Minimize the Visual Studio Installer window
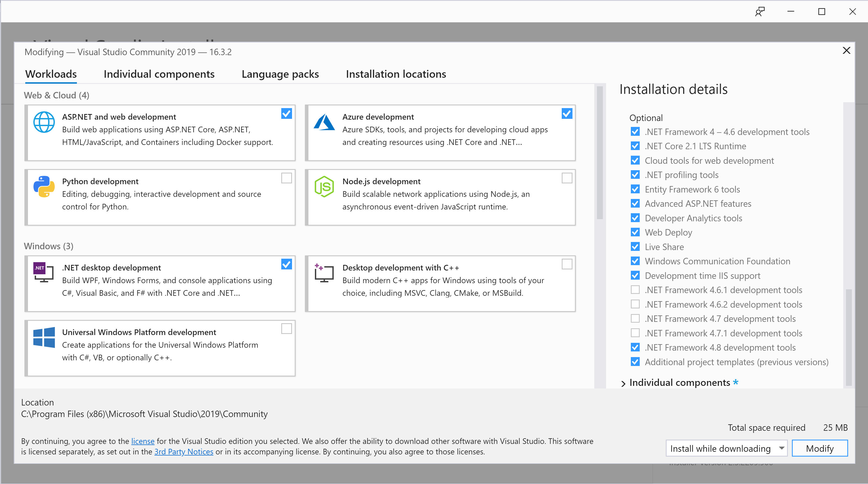Image resolution: width=868 pixels, height=484 pixels. [791, 12]
